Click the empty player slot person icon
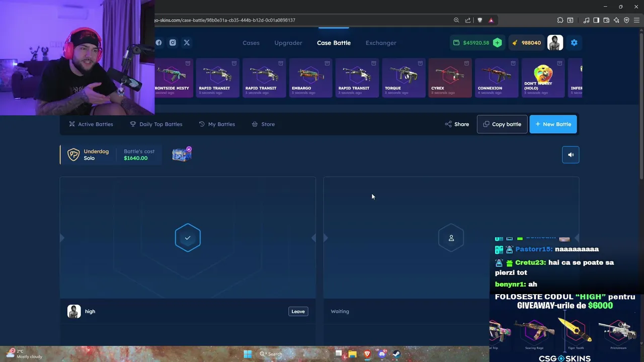 [451, 238]
